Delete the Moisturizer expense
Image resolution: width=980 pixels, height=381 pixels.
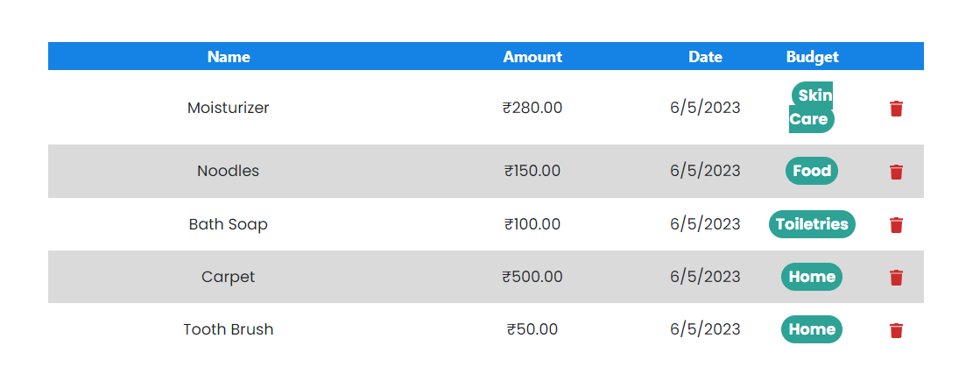click(896, 109)
